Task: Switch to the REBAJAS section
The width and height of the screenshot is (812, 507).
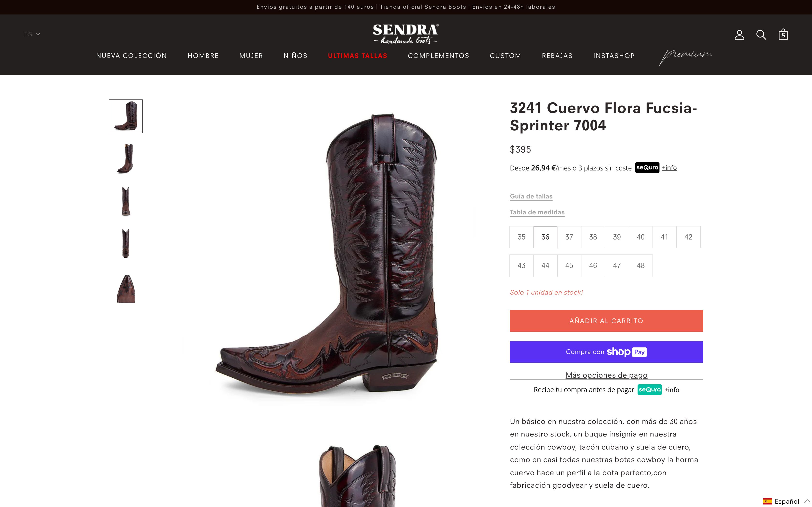Action: pyautogui.click(x=557, y=56)
